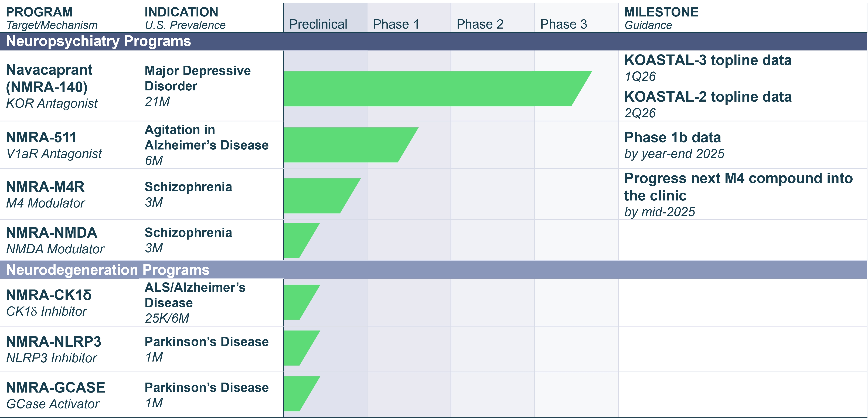Click the NMRA-M4R green progress bar
This screenshot has width=868, height=419.
[x=317, y=196]
